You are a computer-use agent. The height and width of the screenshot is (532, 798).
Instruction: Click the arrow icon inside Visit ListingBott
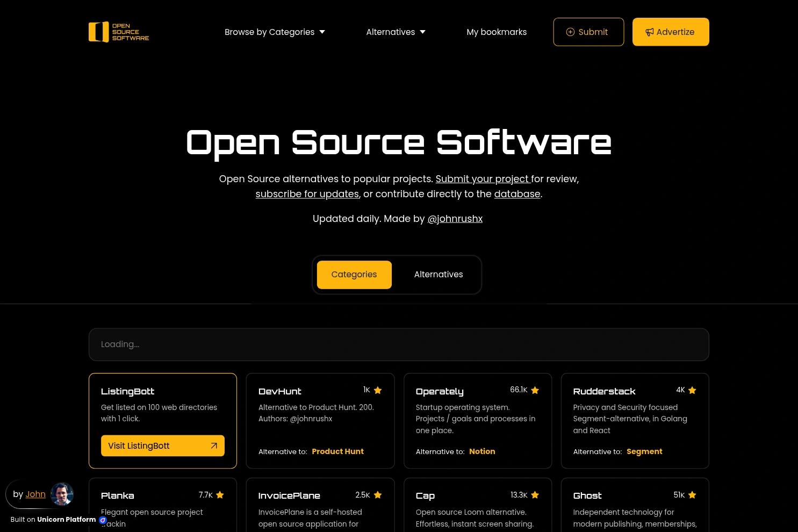213,445
